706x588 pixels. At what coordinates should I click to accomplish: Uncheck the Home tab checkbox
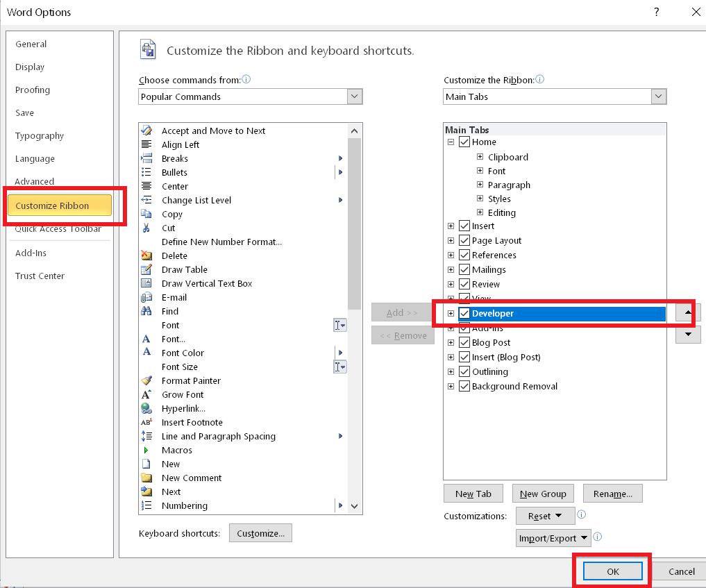tap(464, 142)
